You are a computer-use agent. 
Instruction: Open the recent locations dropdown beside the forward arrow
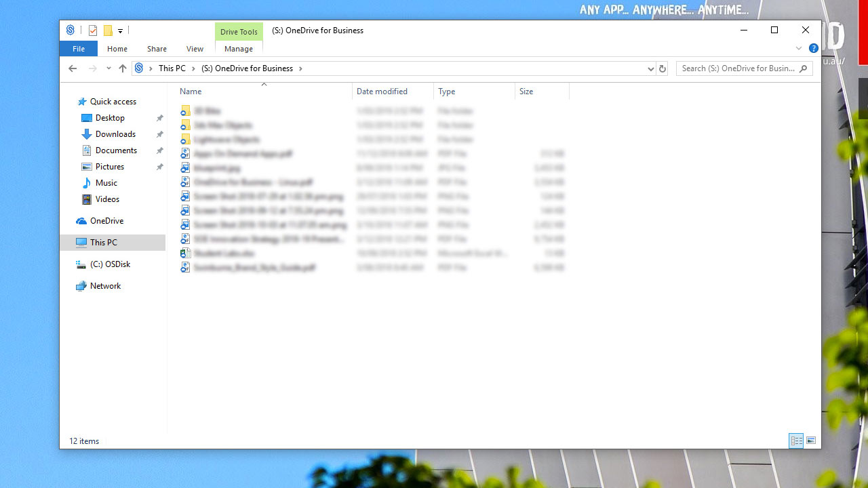click(x=108, y=68)
